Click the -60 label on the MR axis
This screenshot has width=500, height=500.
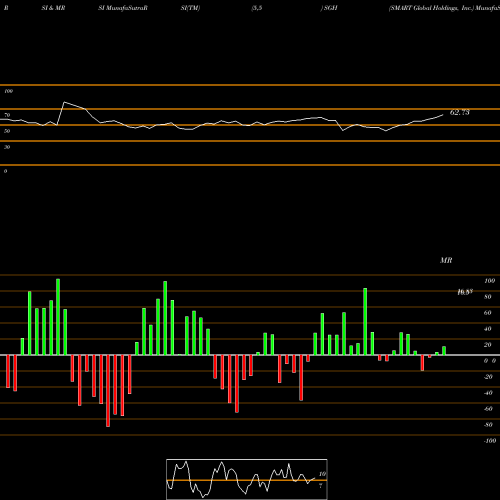(488, 409)
